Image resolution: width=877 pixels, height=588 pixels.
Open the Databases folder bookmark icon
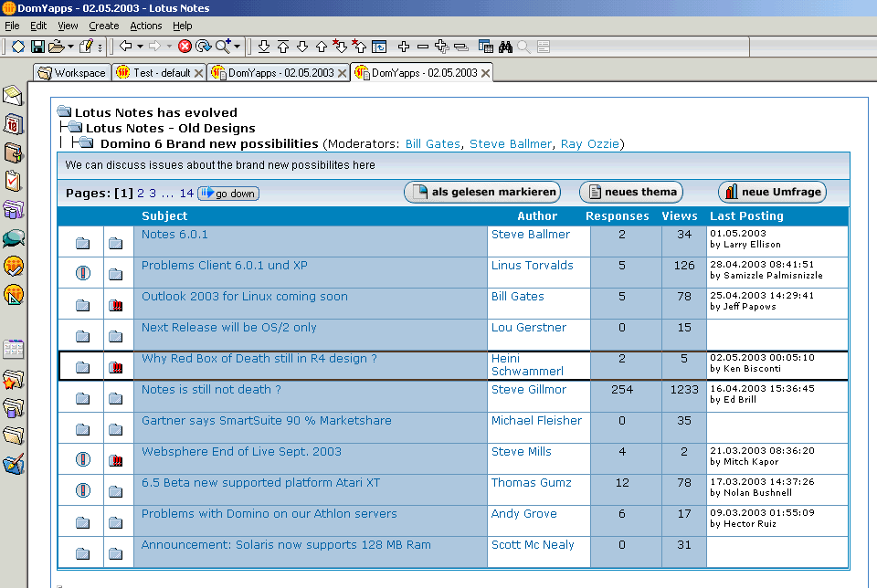coord(13,408)
